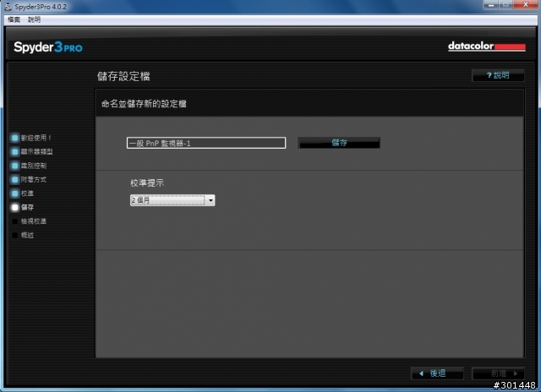Click the 前進 forward button
The width and height of the screenshot is (541, 392).
click(x=498, y=373)
